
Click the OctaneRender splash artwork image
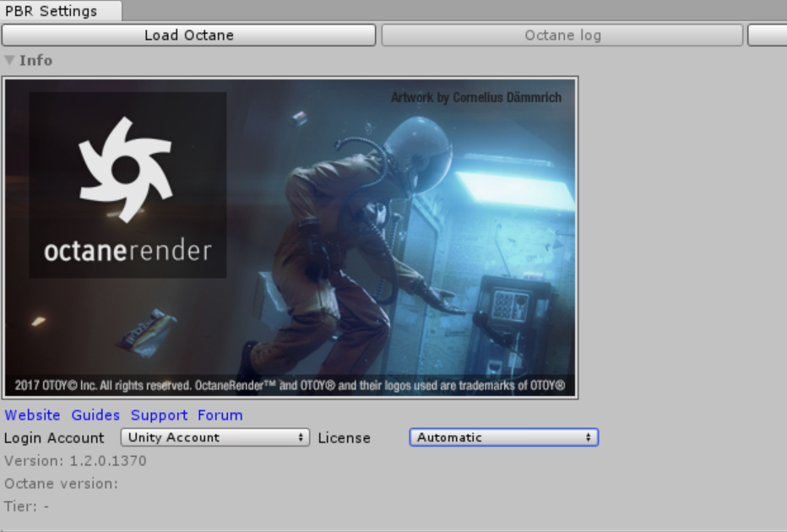[x=290, y=238]
